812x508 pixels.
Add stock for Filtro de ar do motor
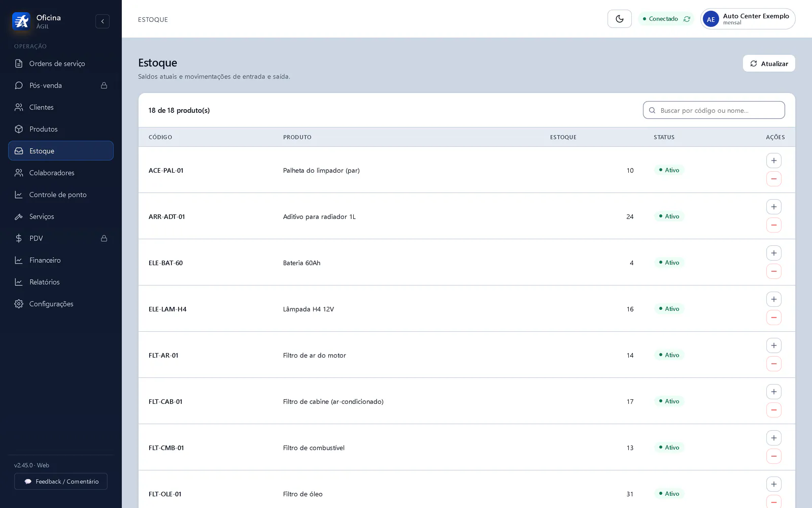tap(773, 345)
